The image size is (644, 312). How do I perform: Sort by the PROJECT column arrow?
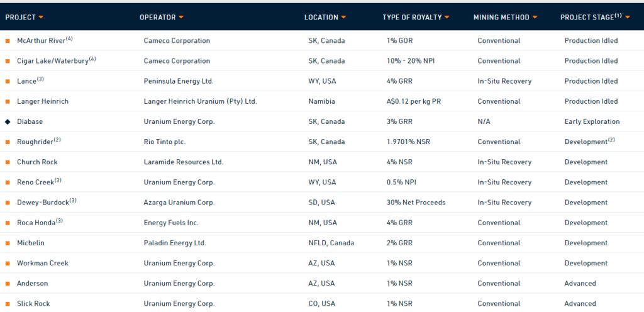pos(41,17)
